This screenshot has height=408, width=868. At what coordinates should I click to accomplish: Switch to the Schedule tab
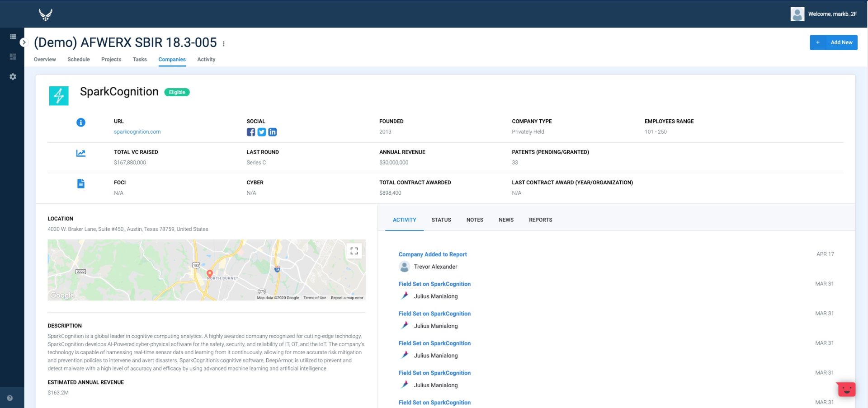pos(79,59)
